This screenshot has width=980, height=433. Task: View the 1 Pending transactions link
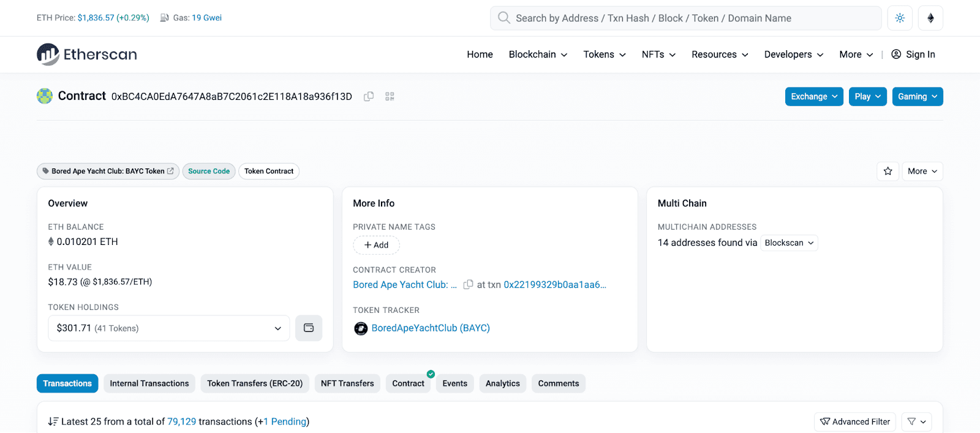(x=285, y=421)
